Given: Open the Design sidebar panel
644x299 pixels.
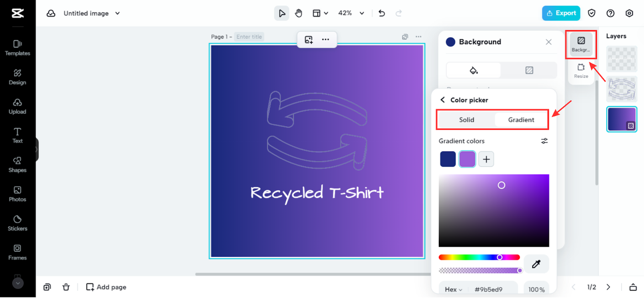Looking at the screenshot, I should (18, 77).
